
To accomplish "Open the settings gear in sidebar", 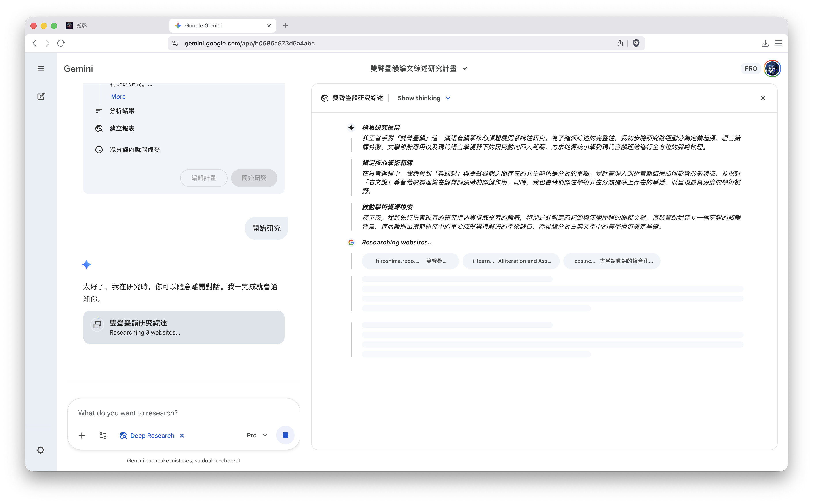I will pos(41,450).
